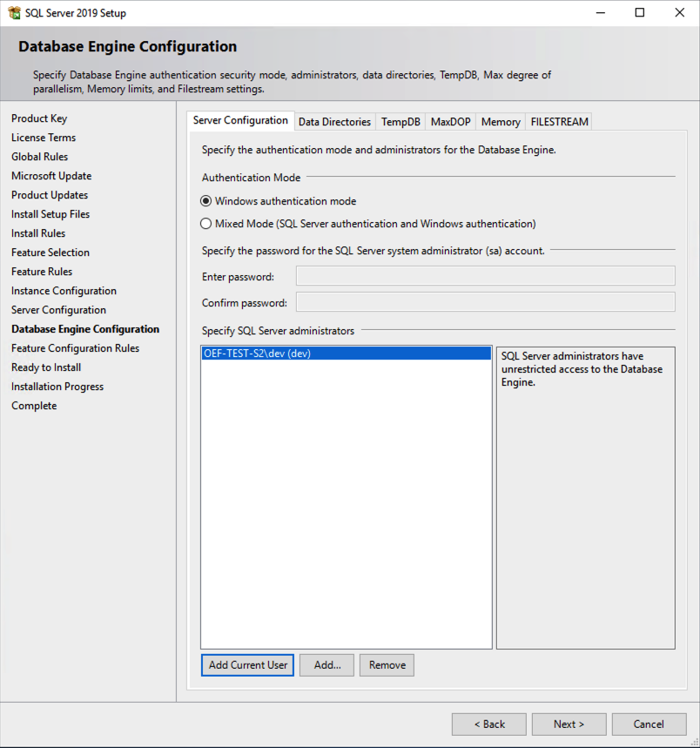This screenshot has width=700, height=748.
Task: Remove the selected administrator
Action: tap(387, 665)
